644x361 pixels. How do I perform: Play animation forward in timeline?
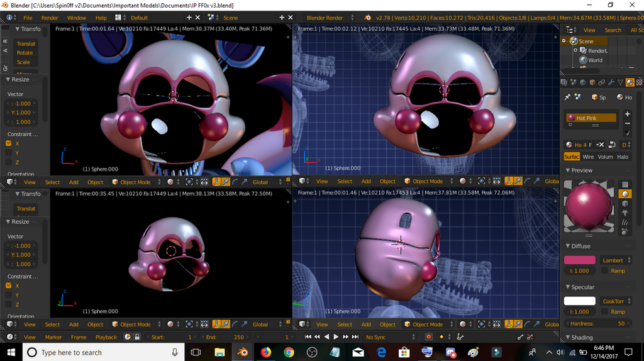[x=336, y=336]
